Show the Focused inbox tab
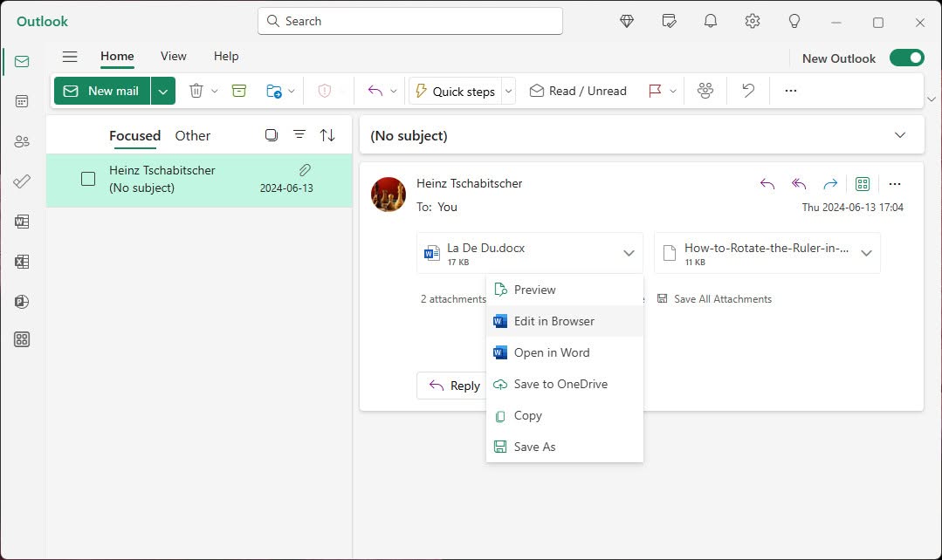 [x=134, y=136]
